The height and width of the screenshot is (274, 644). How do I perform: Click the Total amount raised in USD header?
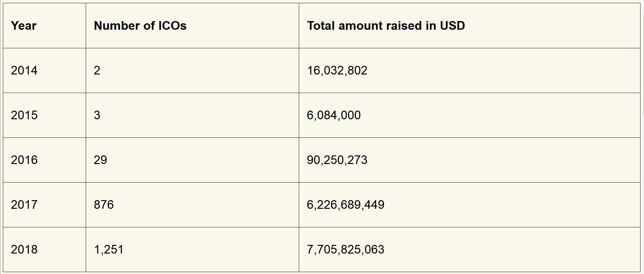point(386,26)
